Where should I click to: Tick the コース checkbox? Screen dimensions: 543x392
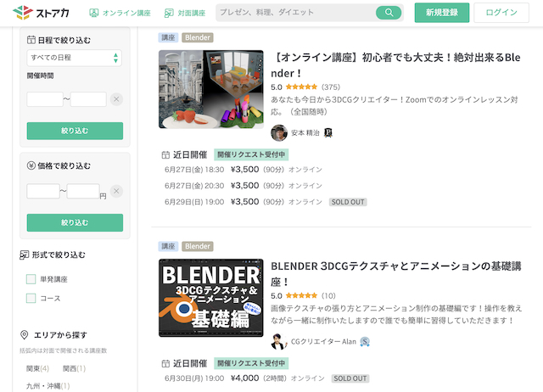click(31, 298)
